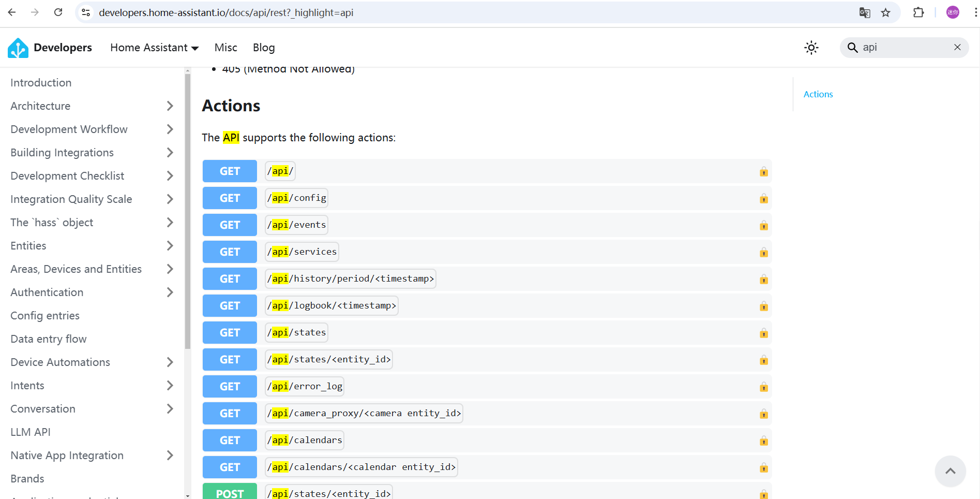Click the lock icon on /api/ row
Screen dimensions: 980x499
(x=763, y=172)
